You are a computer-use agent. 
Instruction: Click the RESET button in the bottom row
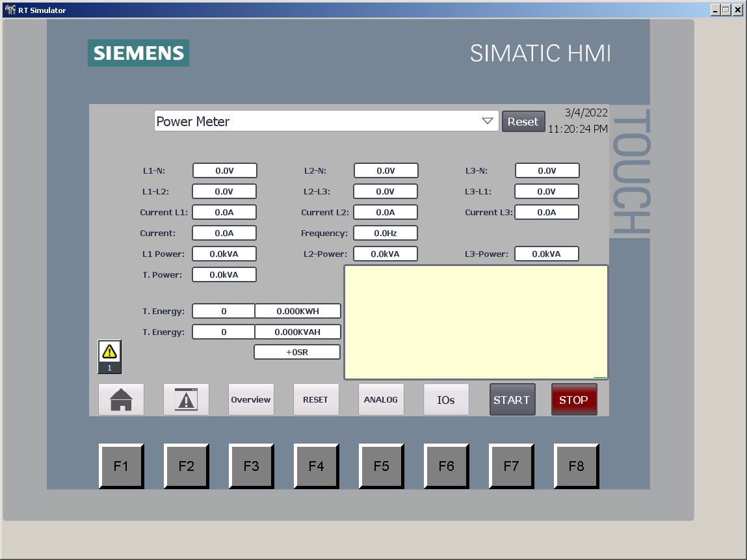coord(316,399)
